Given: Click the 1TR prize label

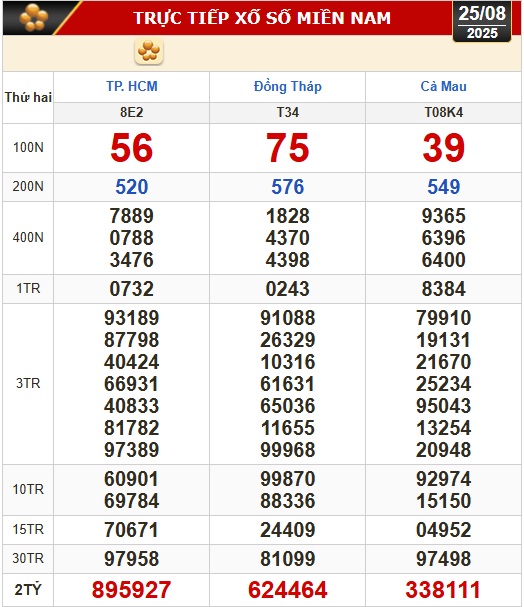Looking at the screenshot, I should [x=28, y=289].
